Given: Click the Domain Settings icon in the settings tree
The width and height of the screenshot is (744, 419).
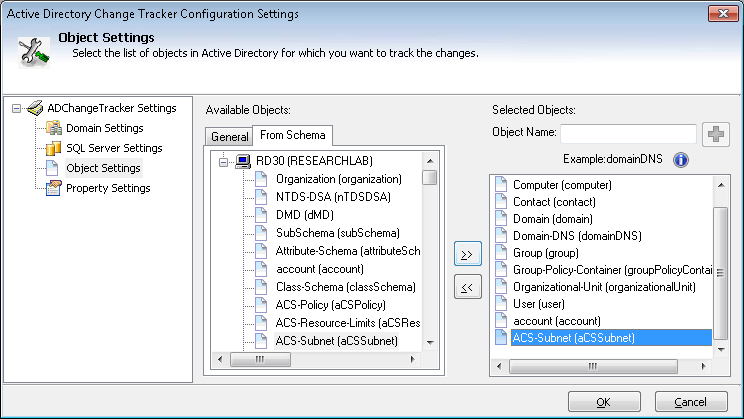Looking at the screenshot, I should (54, 128).
